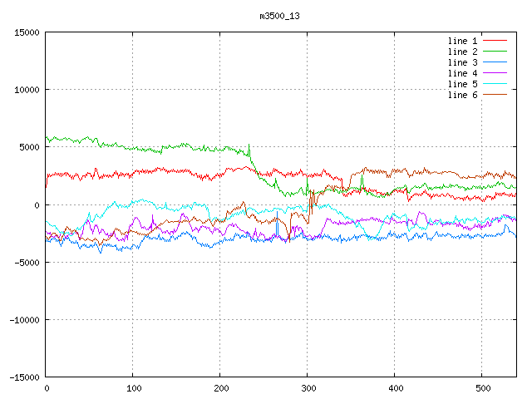Click the 500 x-axis tick label

click(x=481, y=387)
